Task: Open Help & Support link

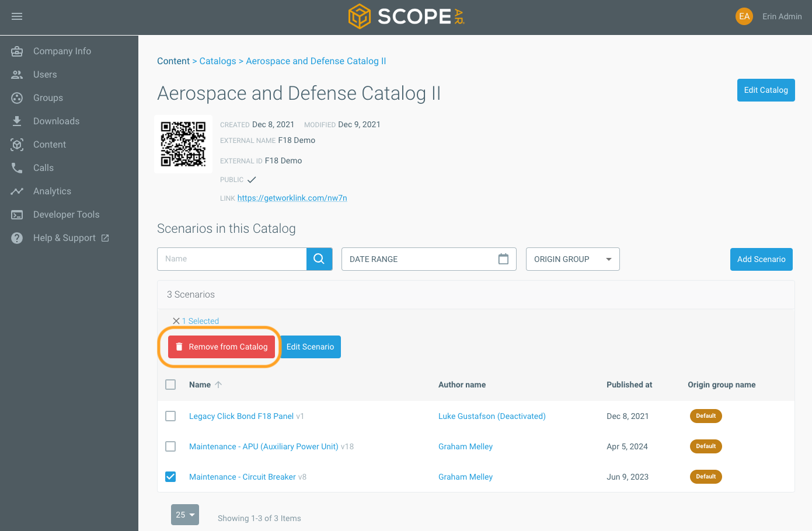Action: coord(64,238)
